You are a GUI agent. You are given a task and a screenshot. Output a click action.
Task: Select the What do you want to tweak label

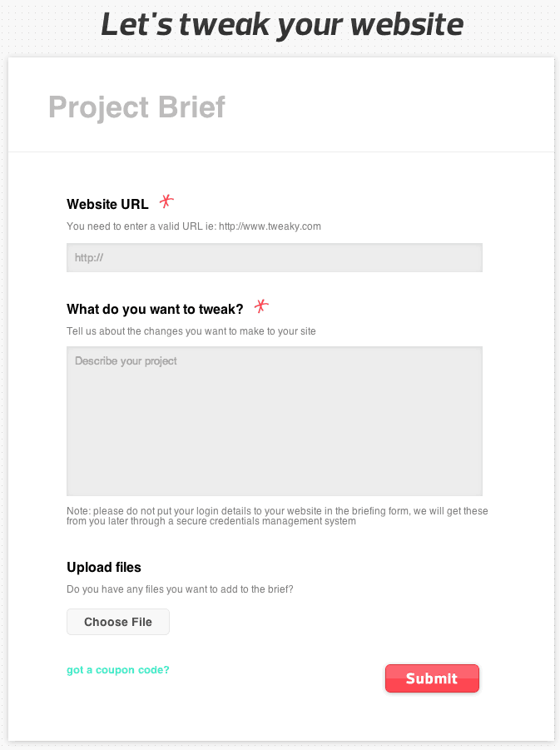pos(155,310)
